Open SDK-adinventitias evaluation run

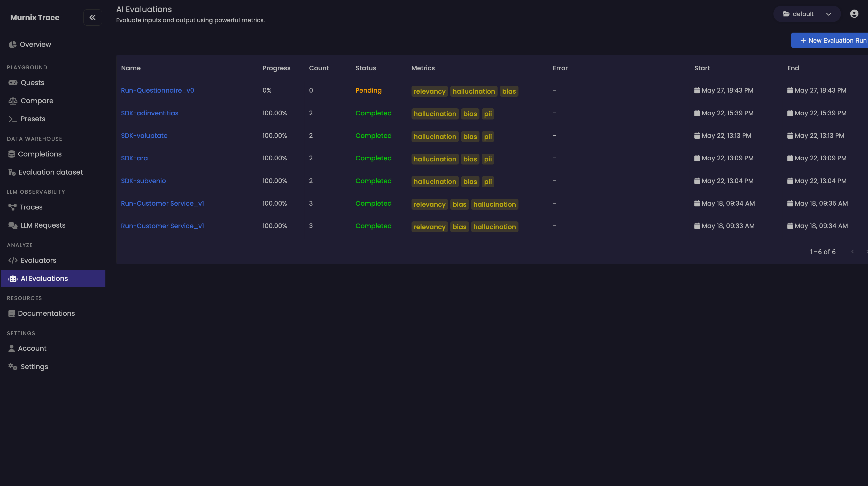click(150, 113)
